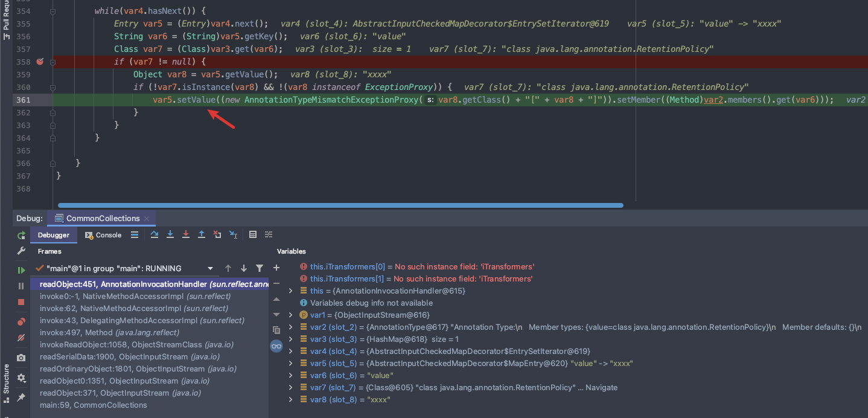View breakpoints double red circle icon
Viewport: 868px width, 418px height.
click(x=21, y=322)
